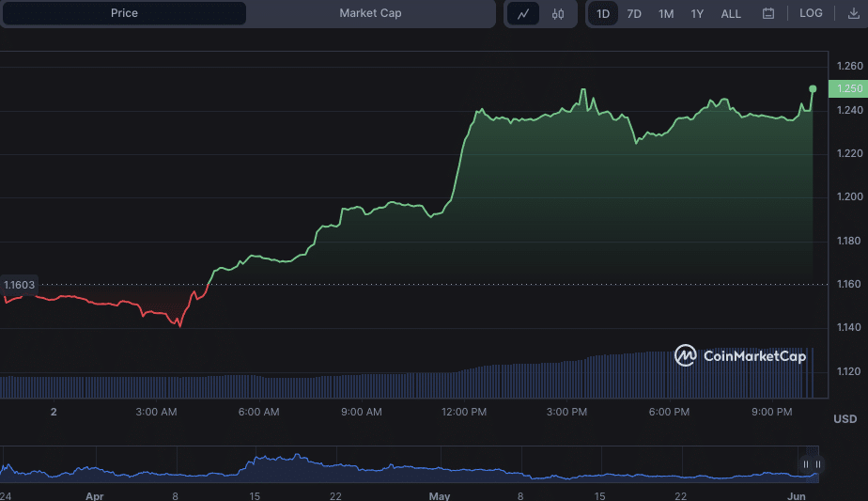
Task: Click the 3:00 AM time axis label
Action: (x=156, y=412)
